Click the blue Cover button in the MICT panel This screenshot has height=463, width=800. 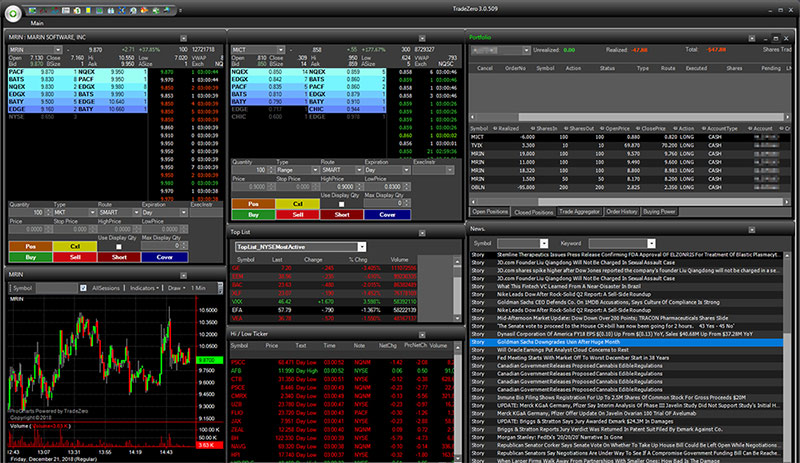pyautogui.click(x=387, y=215)
